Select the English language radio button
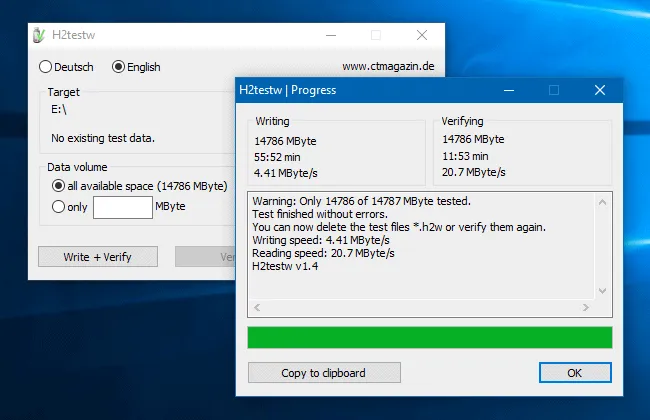 [x=119, y=67]
